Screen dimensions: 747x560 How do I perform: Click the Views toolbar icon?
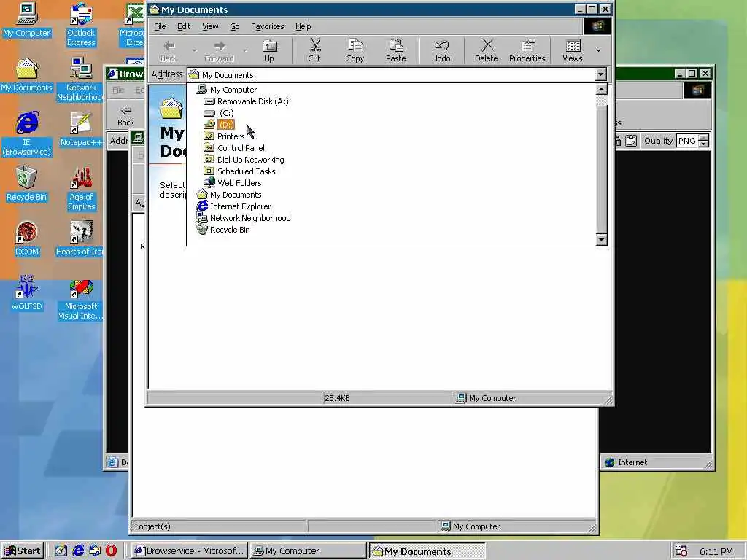(573, 50)
